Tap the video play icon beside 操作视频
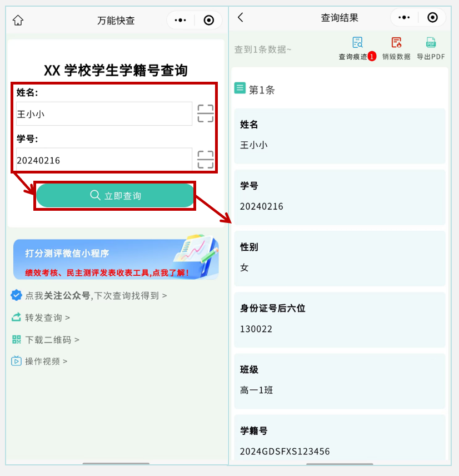The height and width of the screenshot is (476, 459). (16, 361)
